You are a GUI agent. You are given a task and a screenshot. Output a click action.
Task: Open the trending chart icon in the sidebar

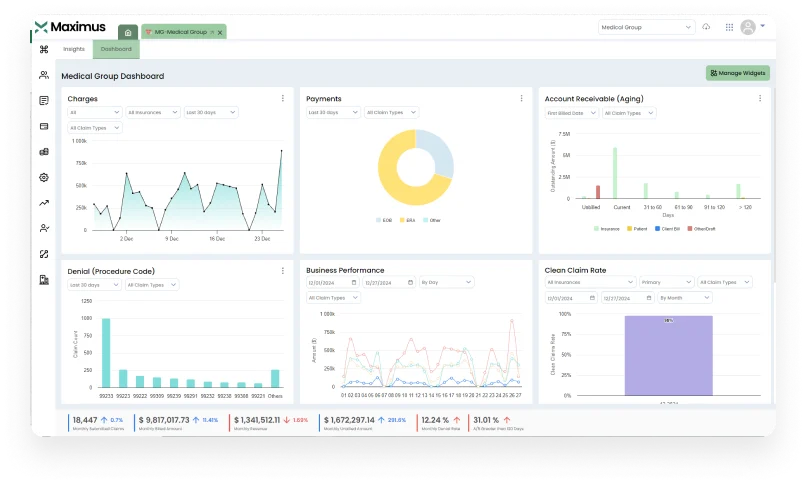coord(44,203)
